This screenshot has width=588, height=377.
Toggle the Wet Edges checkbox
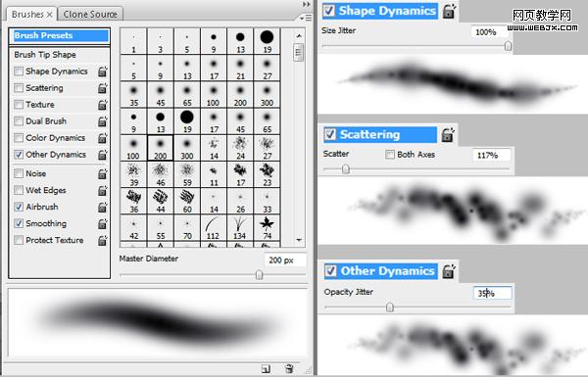[x=19, y=190]
